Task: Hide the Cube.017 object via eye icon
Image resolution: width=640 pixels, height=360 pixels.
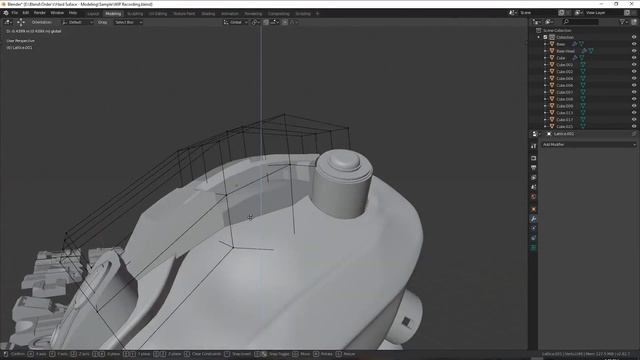Action: [634, 120]
